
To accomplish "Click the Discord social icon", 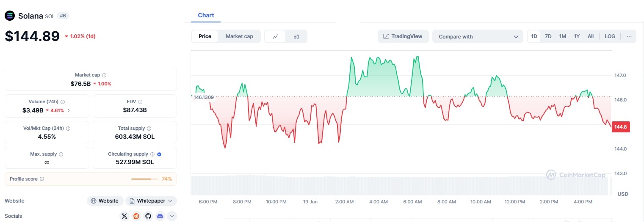I will coord(160,216).
